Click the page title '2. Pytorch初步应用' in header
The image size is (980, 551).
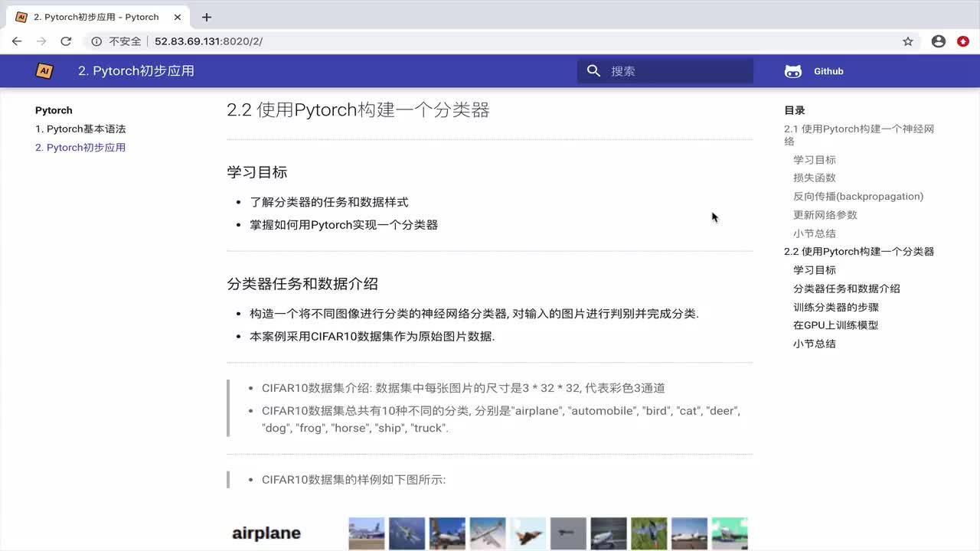click(136, 70)
